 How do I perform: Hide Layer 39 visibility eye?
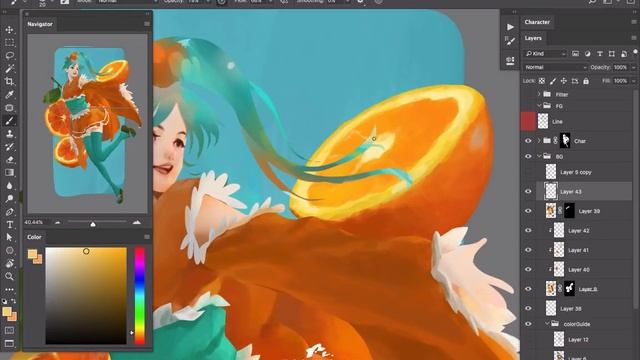528,211
